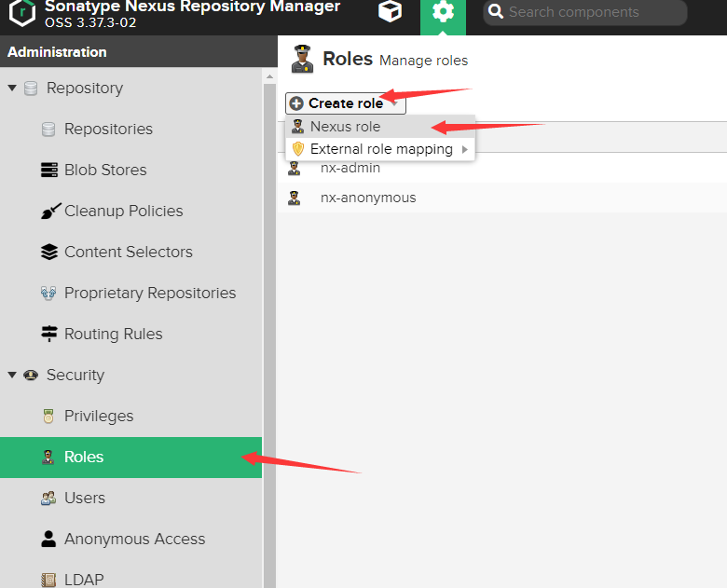Open Proprietary Repositories settings

pyautogui.click(x=150, y=294)
